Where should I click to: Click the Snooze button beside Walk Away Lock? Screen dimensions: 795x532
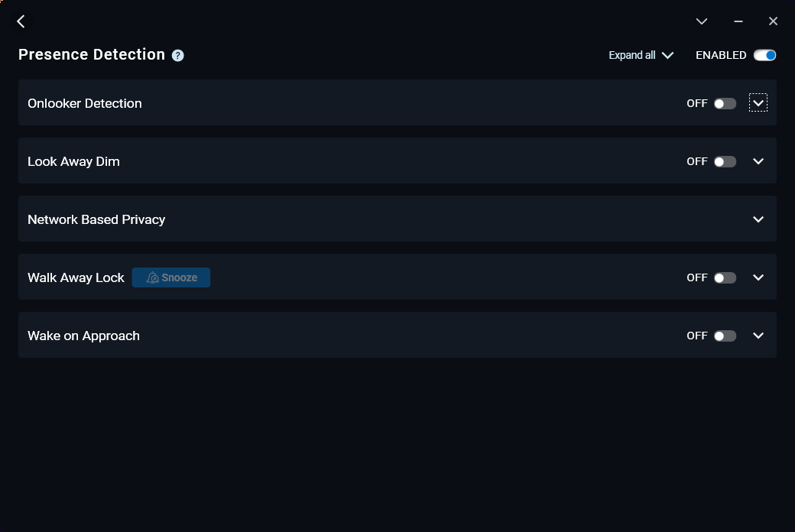point(171,277)
